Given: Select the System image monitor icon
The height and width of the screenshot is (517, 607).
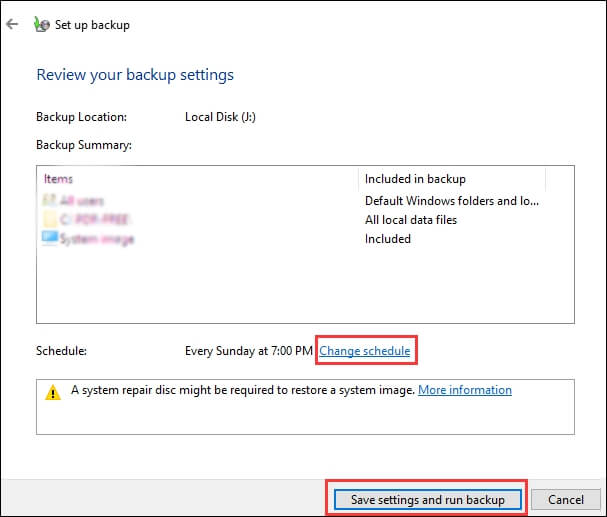Looking at the screenshot, I should coord(50,238).
